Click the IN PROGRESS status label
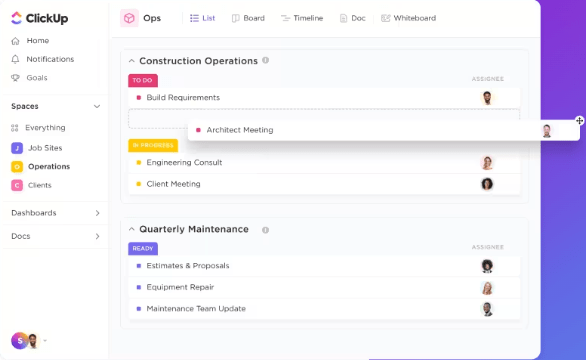The height and width of the screenshot is (360, 586). click(153, 145)
